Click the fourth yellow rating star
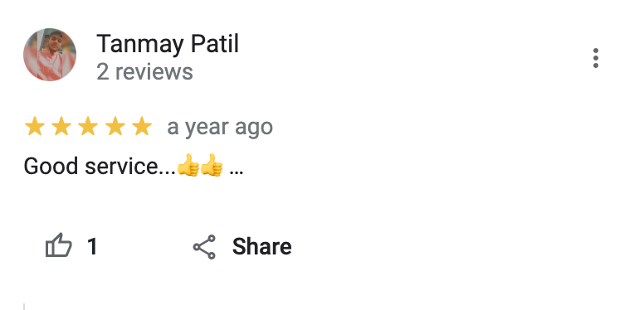Image resolution: width=644 pixels, height=310 pixels. point(115,126)
